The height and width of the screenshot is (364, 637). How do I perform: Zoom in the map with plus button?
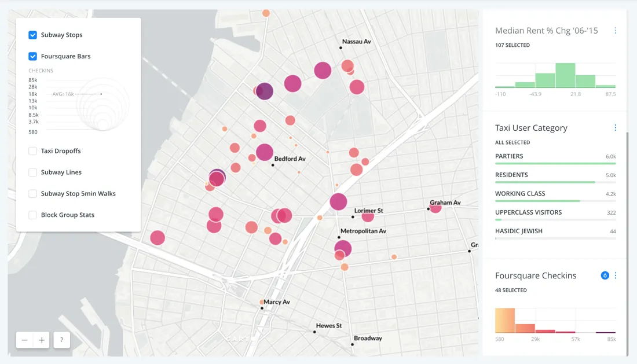(42, 340)
